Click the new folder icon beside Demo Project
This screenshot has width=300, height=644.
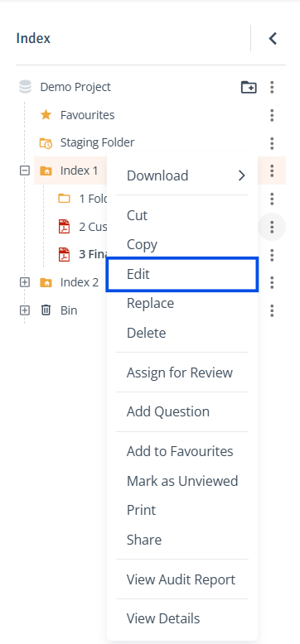(x=249, y=87)
